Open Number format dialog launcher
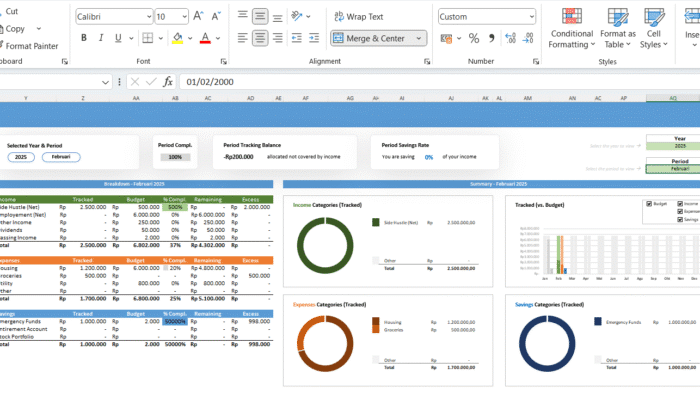The image size is (700, 400). coord(536,62)
